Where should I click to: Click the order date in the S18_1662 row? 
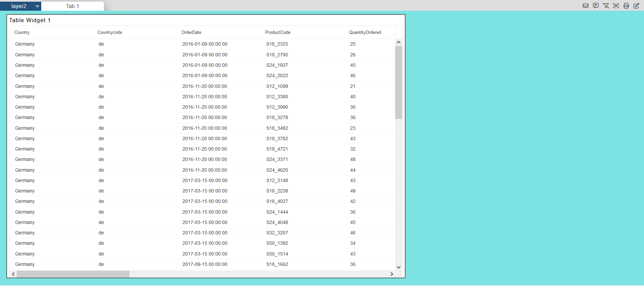pyautogui.click(x=205, y=264)
